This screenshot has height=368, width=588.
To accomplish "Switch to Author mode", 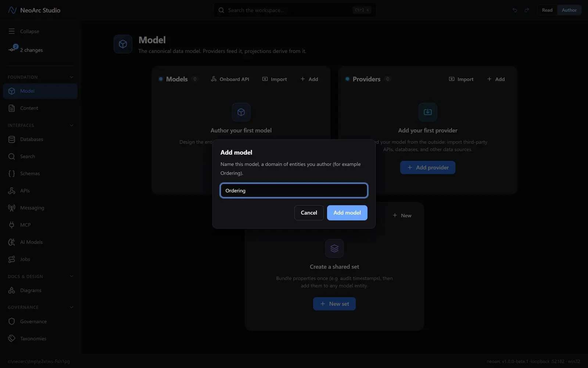I will pos(569,10).
